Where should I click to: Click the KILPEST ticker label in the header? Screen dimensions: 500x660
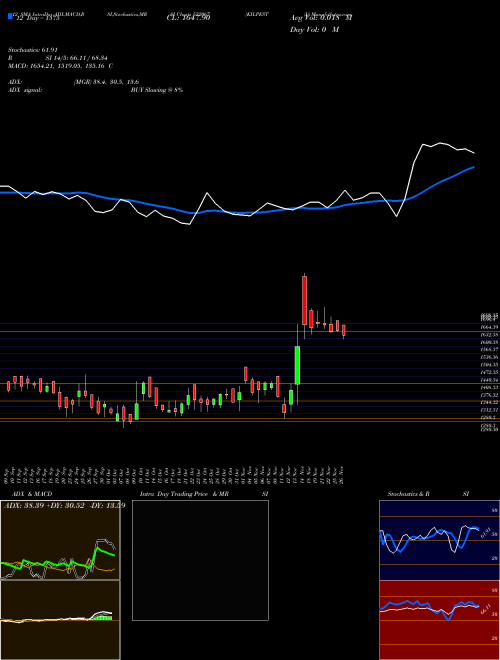257,14
